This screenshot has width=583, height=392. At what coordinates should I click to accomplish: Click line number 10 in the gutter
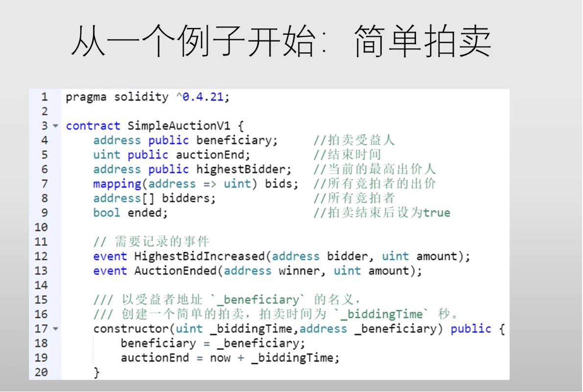point(41,227)
